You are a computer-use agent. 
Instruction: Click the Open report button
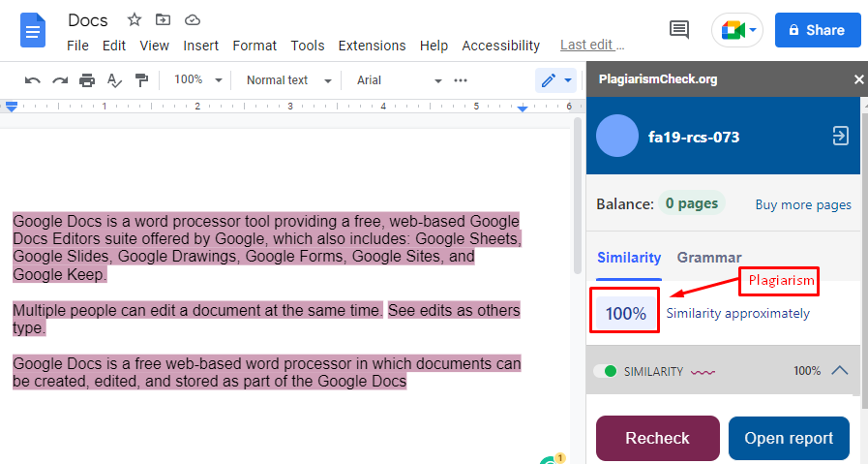click(x=789, y=438)
